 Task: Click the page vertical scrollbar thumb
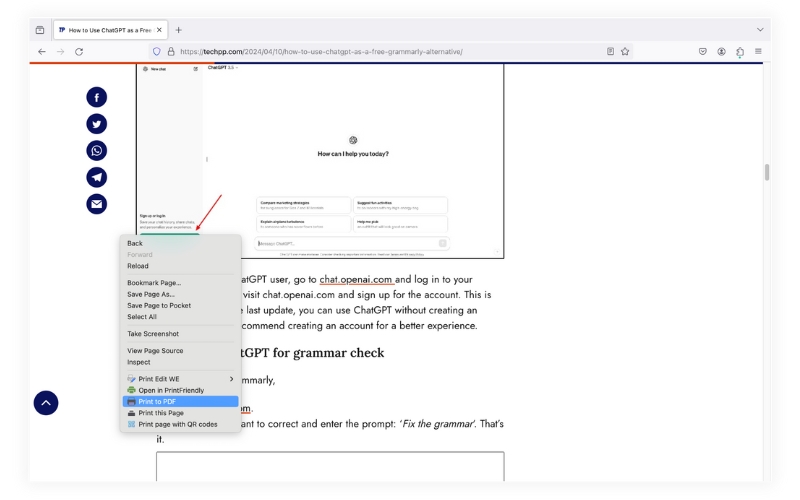point(766,172)
